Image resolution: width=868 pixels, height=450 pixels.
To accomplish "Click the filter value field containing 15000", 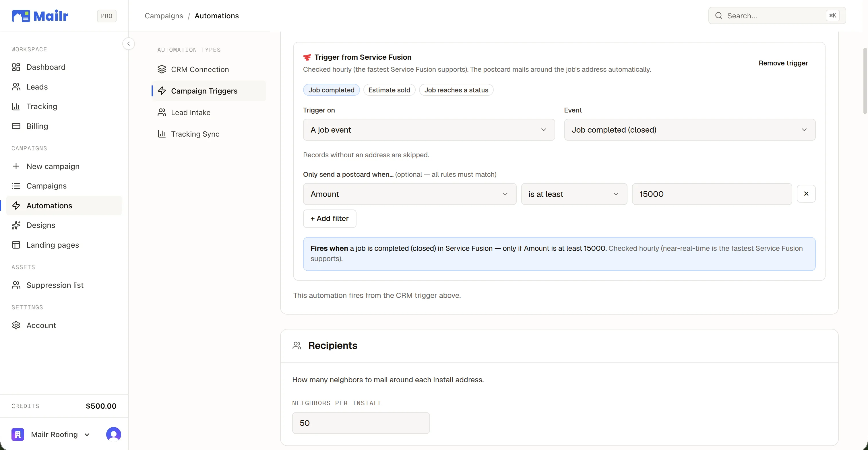I will (x=712, y=194).
